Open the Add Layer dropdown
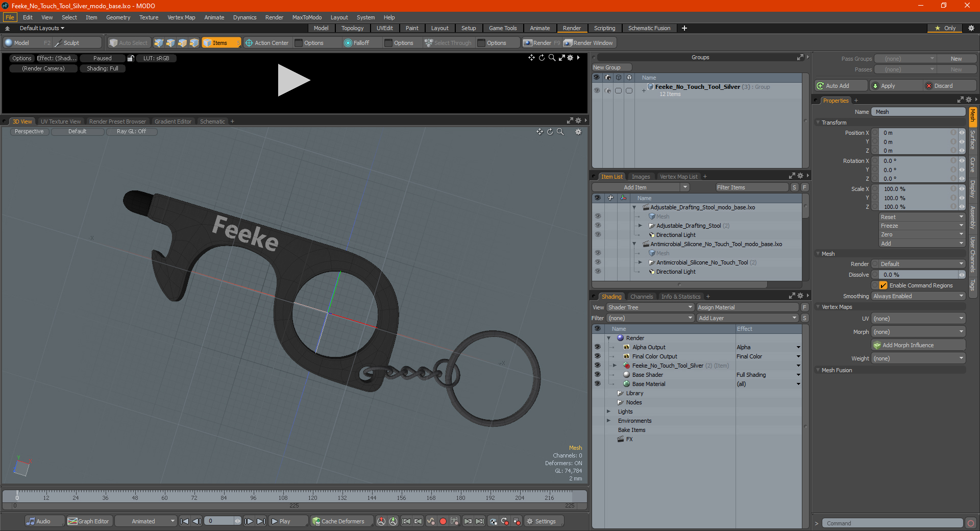Image resolution: width=980 pixels, height=531 pixels. [x=747, y=318]
